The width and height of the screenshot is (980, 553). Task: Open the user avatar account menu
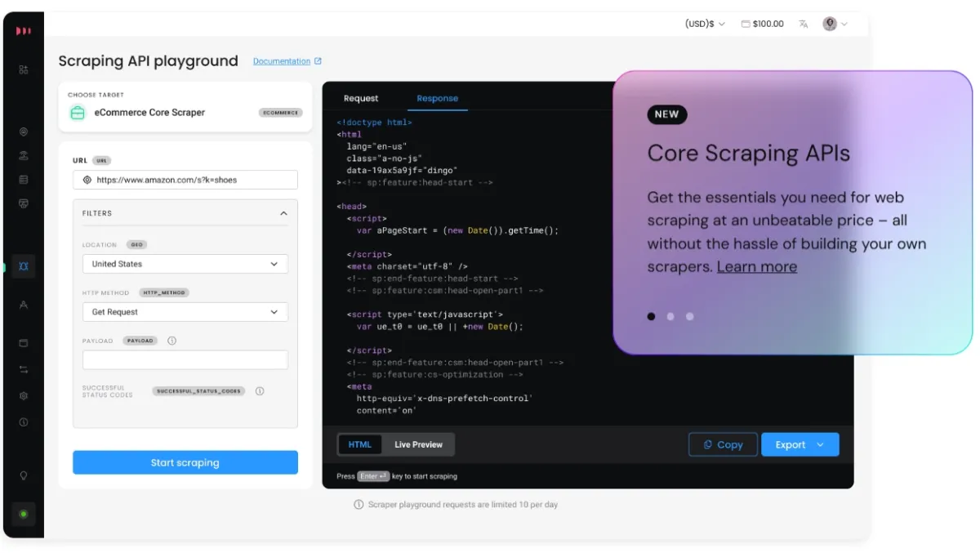tap(835, 24)
